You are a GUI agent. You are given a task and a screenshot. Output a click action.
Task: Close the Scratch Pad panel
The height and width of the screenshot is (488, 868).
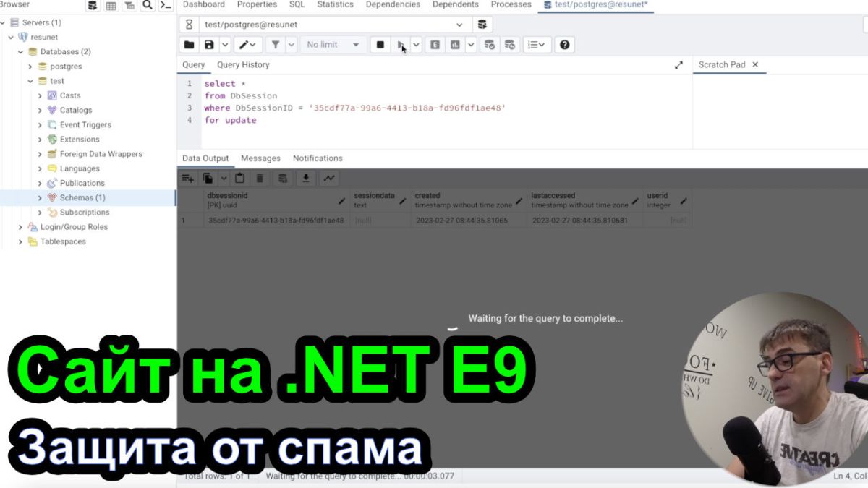(x=755, y=65)
